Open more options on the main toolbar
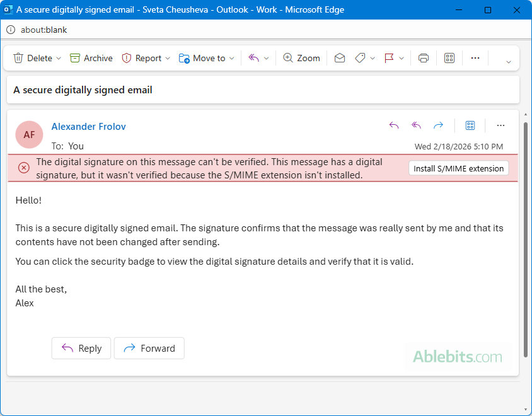Screen dimensions: 532x416 (x=475, y=57)
